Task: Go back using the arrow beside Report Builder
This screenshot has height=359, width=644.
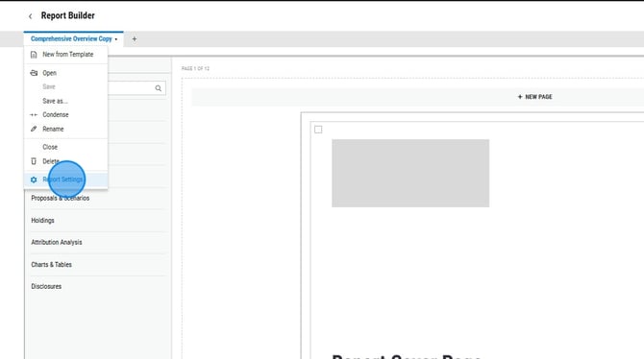Action: pos(30,16)
